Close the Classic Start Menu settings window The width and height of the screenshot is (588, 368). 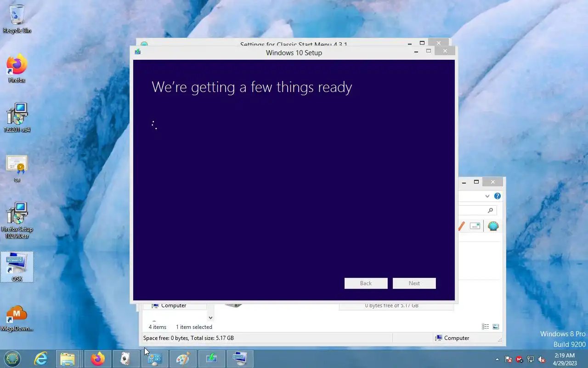click(x=438, y=42)
